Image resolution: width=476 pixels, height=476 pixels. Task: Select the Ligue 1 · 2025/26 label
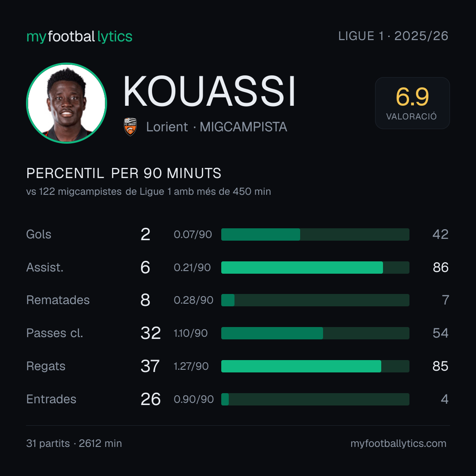[393, 36]
